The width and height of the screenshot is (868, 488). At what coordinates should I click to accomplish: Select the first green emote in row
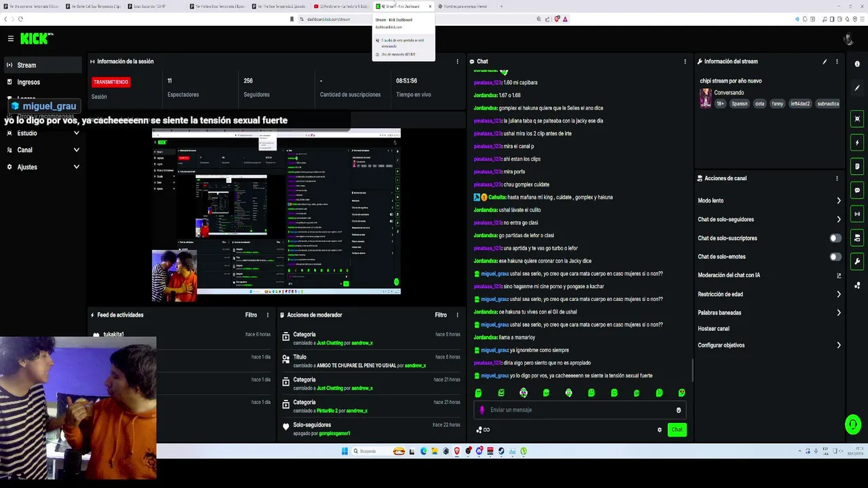[x=478, y=393]
